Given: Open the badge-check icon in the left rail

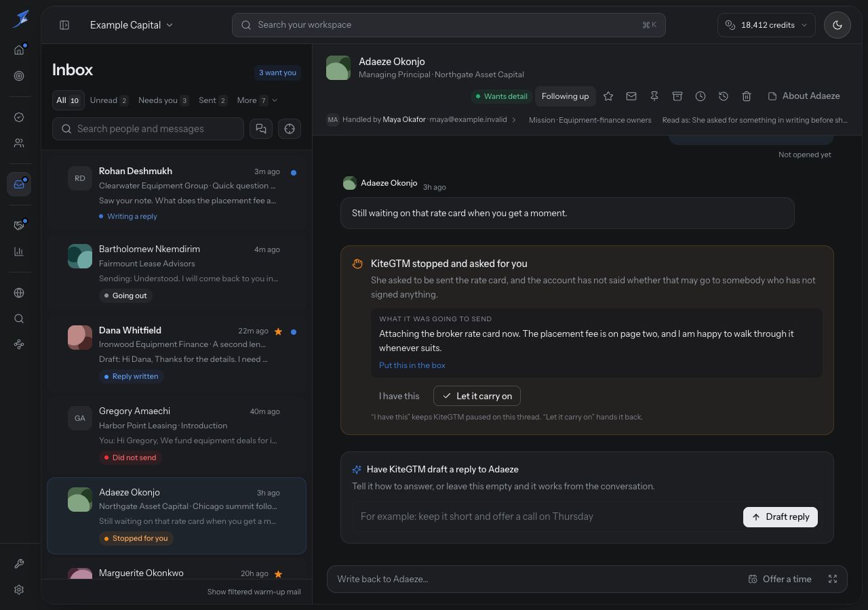Looking at the screenshot, I should pyautogui.click(x=19, y=117).
